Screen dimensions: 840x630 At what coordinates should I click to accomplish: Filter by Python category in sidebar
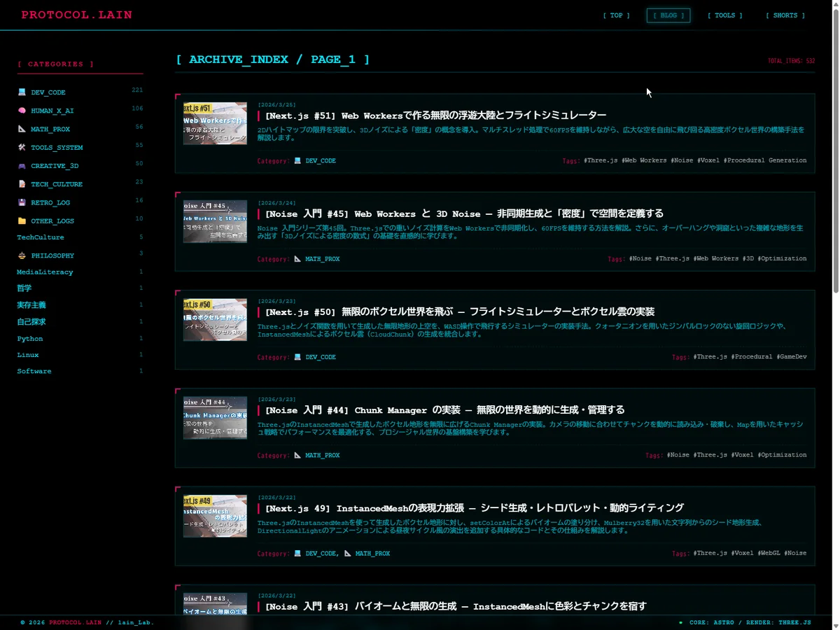click(30, 339)
